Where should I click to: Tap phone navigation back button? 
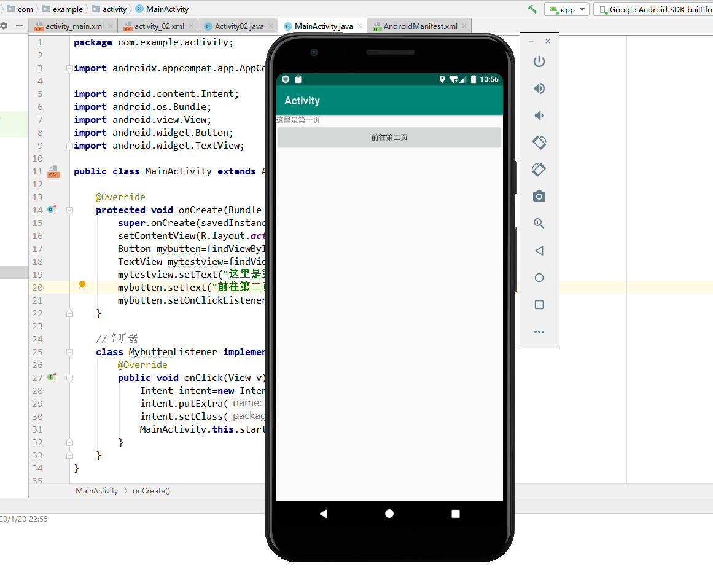[x=323, y=514]
